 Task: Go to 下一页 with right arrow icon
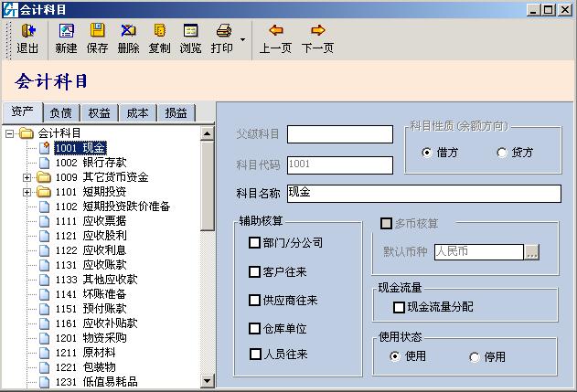pyautogui.click(x=317, y=30)
